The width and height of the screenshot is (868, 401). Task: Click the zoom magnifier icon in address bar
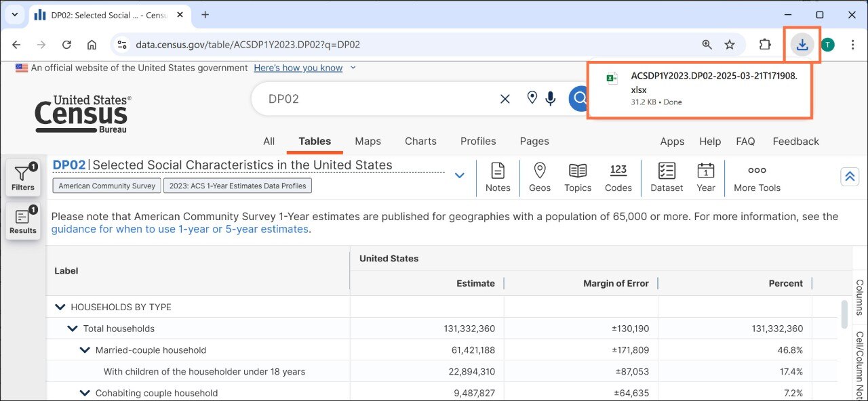point(707,45)
